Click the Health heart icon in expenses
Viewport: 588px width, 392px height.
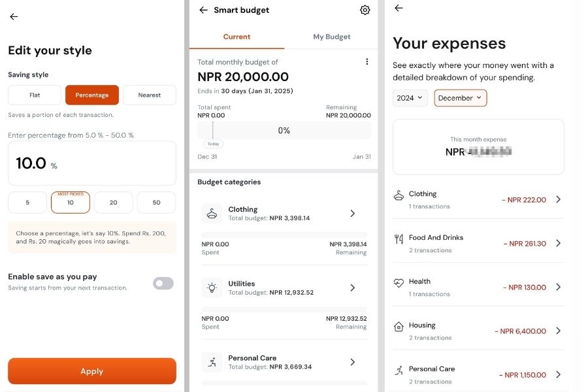coord(399,283)
